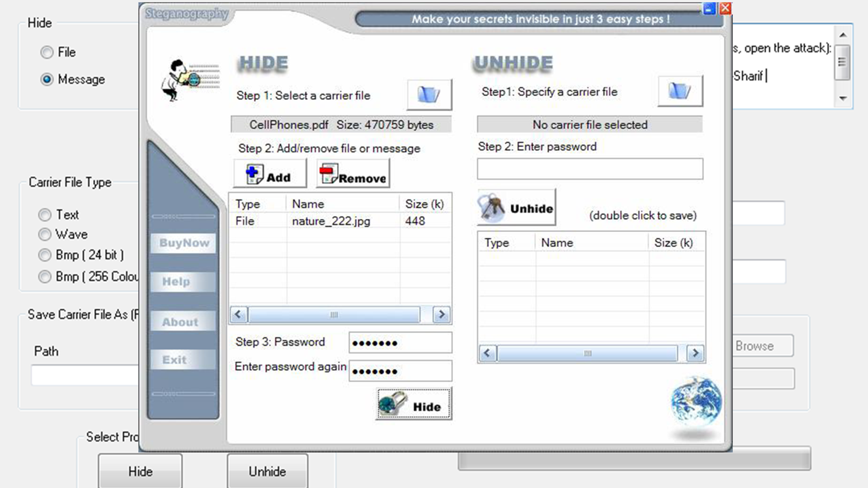Choose Wave carrier file type
Screen dimensions: 868x488
pos(45,235)
